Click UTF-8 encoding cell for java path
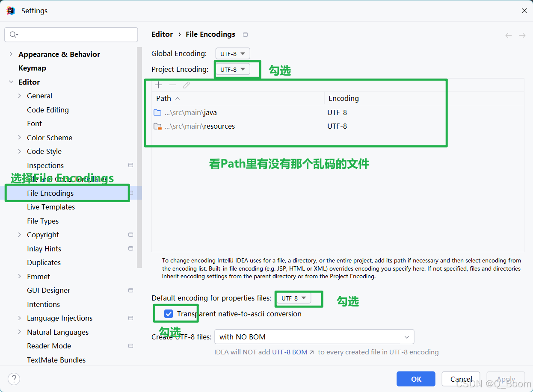 [x=337, y=113]
